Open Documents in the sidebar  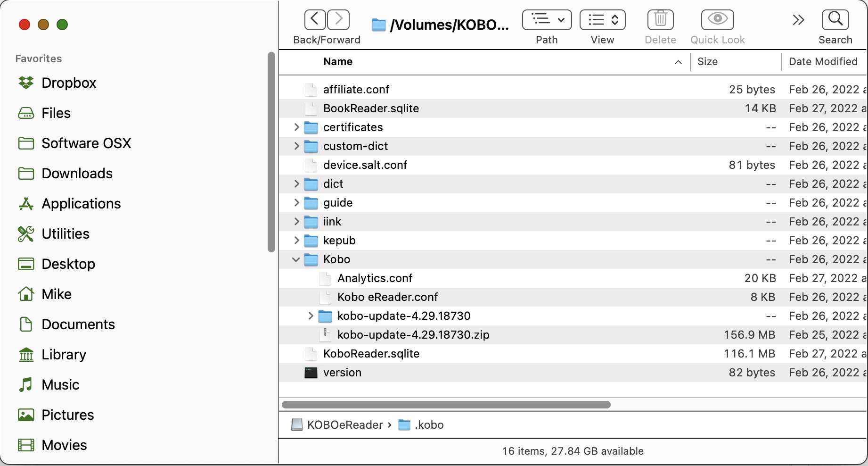78,325
